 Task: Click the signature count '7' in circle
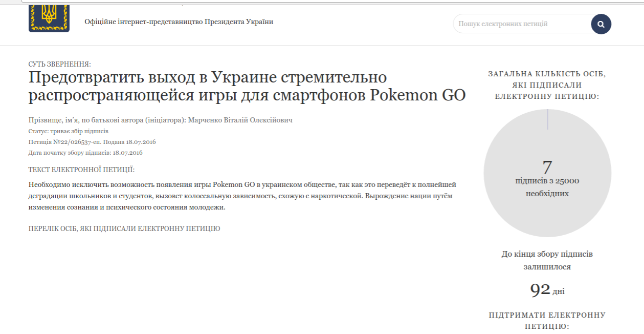[x=547, y=167]
